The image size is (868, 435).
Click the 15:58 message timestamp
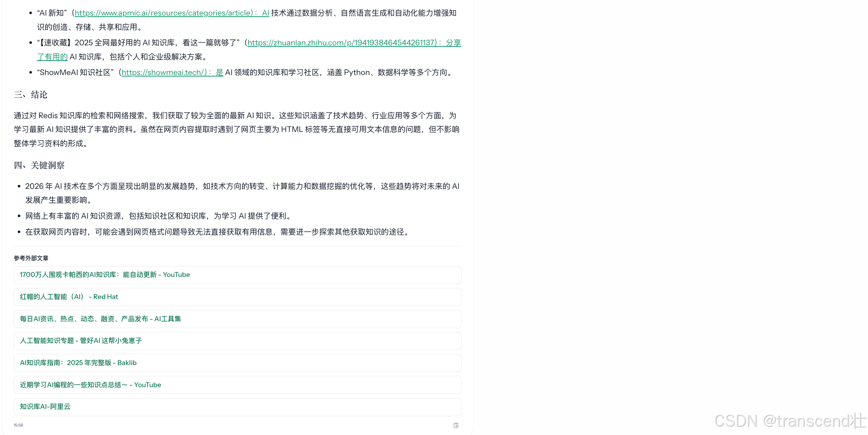[18, 425]
